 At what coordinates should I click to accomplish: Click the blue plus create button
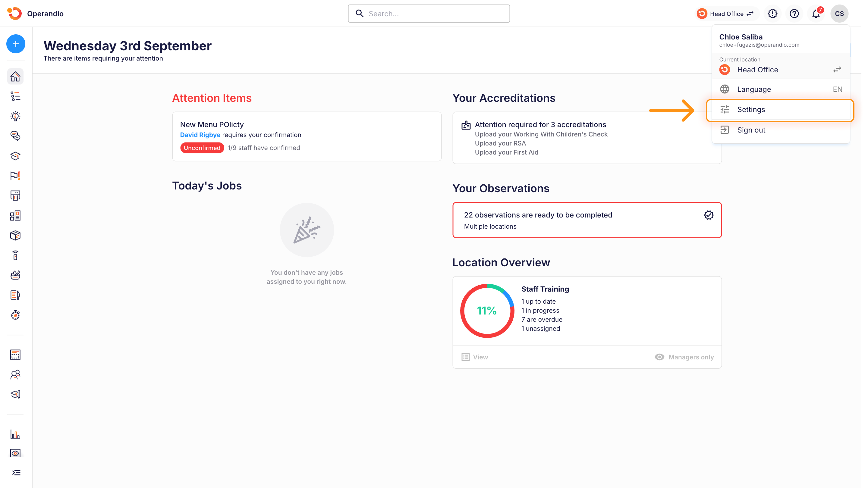click(15, 44)
